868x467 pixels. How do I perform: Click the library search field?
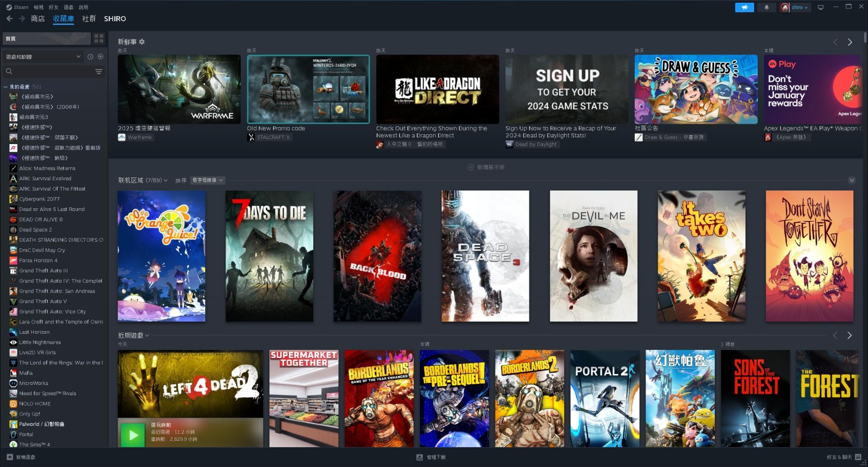click(x=49, y=71)
